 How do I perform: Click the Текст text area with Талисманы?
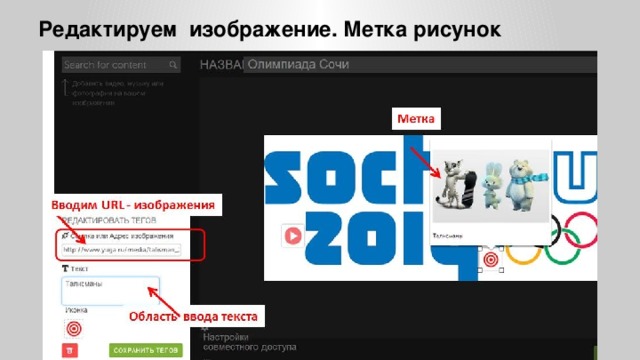pos(110,291)
